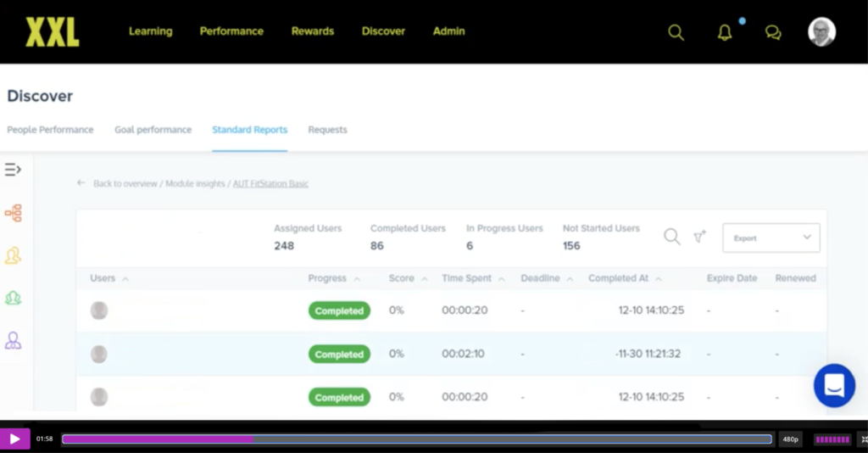Expand the sidebar menu toggle
Image resolution: width=868 pixels, height=453 pixels.
[13, 170]
